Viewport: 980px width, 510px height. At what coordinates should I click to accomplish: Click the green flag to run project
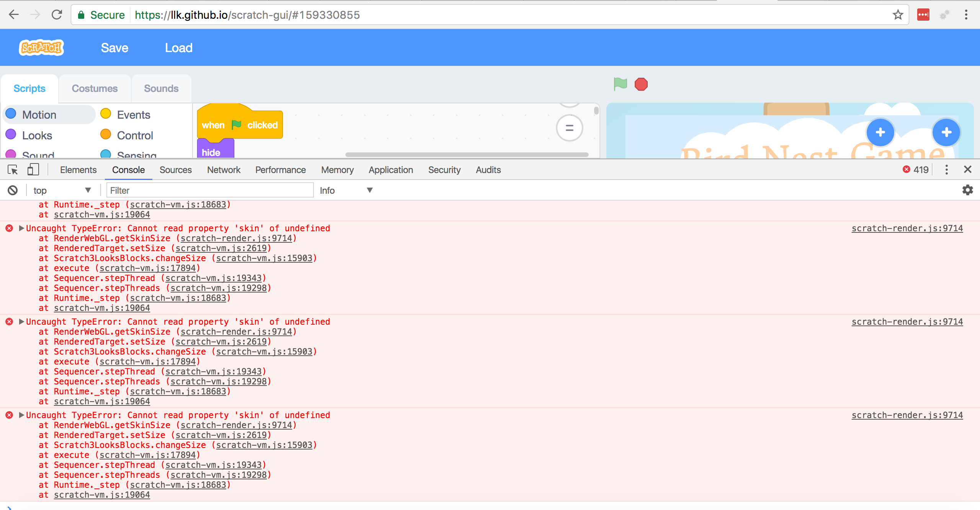[x=620, y=84]
